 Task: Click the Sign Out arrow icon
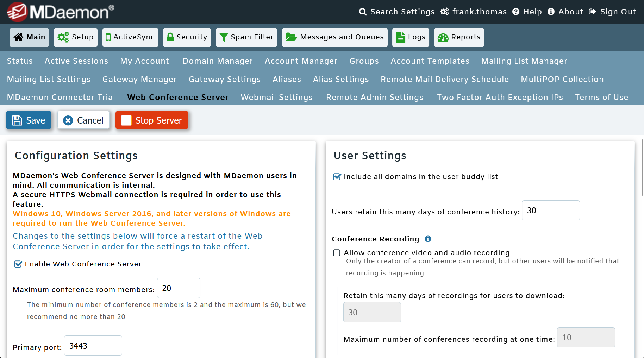pyautogui.click(x=593, y=12)
